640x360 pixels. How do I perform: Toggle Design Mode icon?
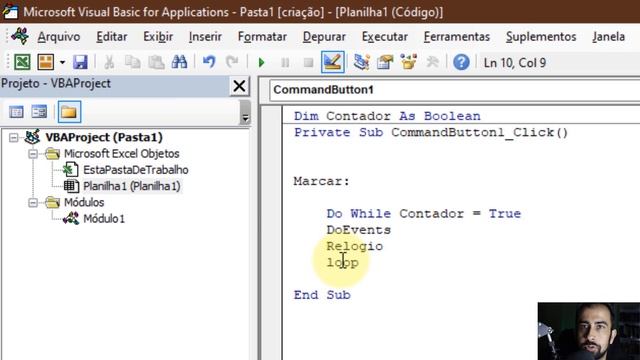333,62
